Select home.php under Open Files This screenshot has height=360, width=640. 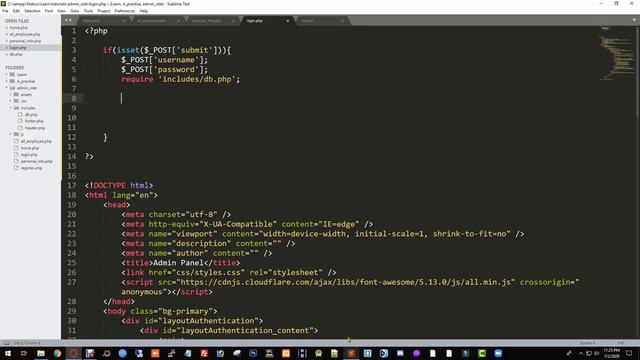click(19, 28)
